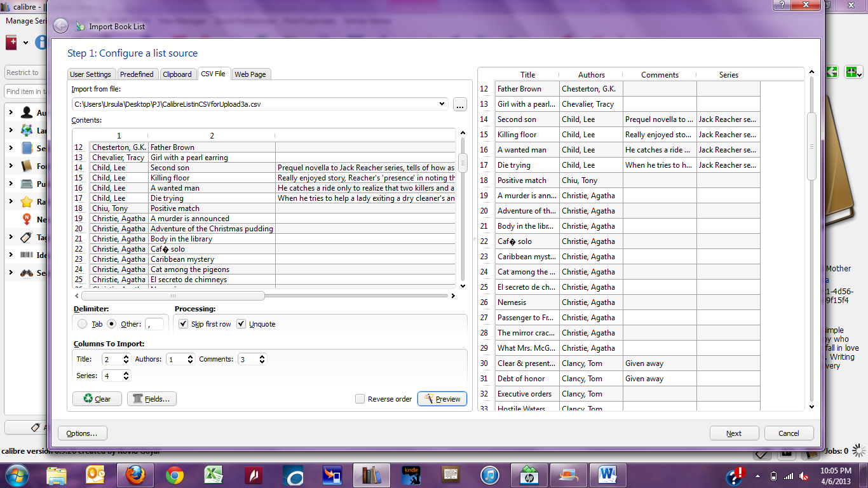Click the Clear button
Viewport: 868px width, 488px height.
(x=97, y=399)
